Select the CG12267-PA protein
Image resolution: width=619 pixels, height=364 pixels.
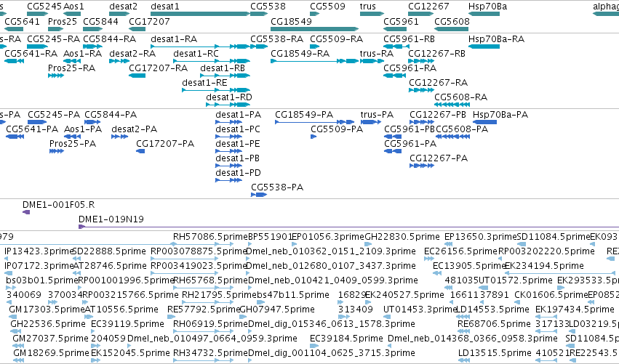pyautogui.click(x=439, y=158)
